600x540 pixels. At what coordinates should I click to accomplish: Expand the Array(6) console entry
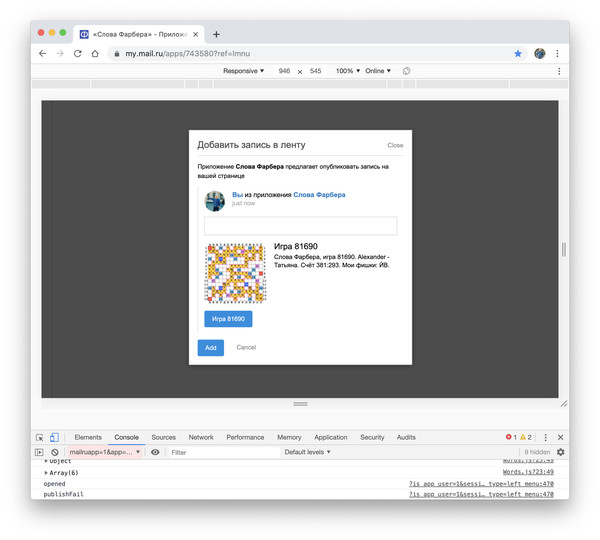(x=46, y=473)
